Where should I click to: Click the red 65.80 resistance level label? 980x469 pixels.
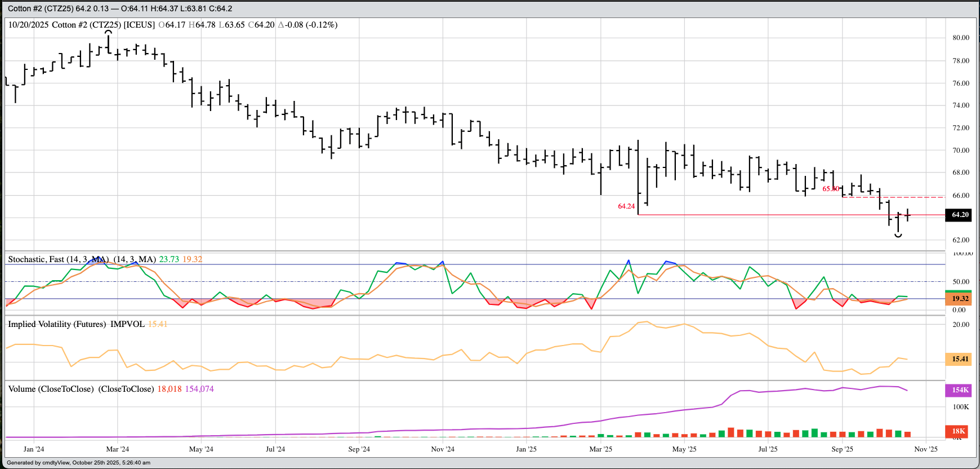pyautogui.click(x=830, y=189)
